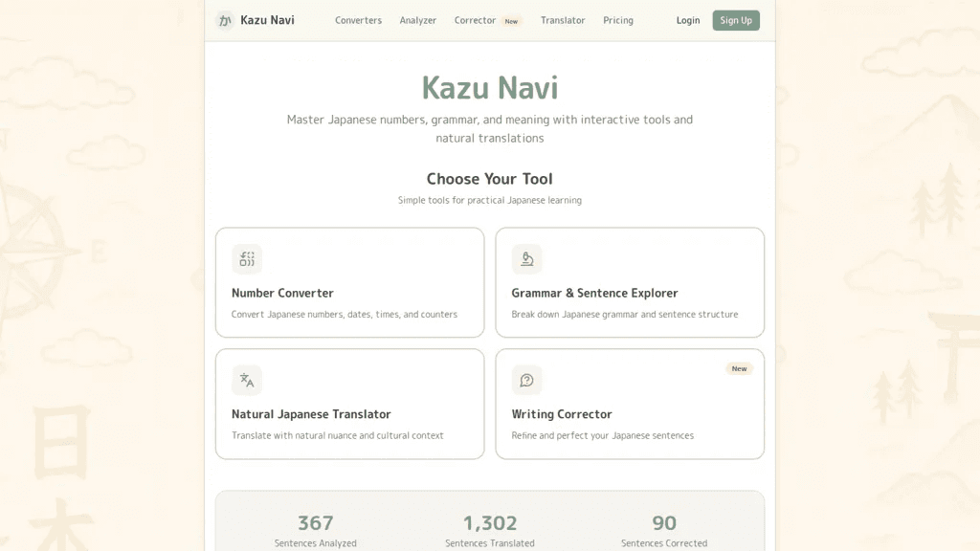The height and width of the screenshot is (551, 980).
Task: Open the Converters menu item
Action: click(358, 21)
